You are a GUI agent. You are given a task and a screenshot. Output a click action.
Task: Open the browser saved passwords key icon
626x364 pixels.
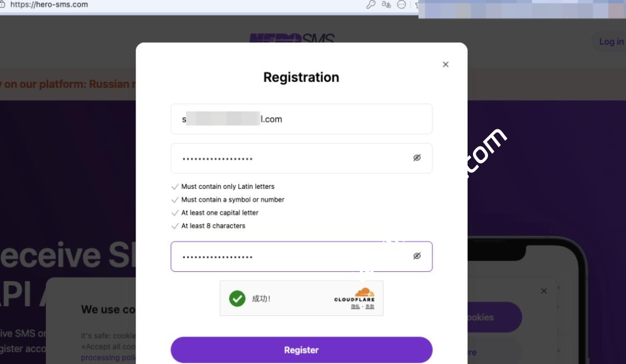pos(371,5)
